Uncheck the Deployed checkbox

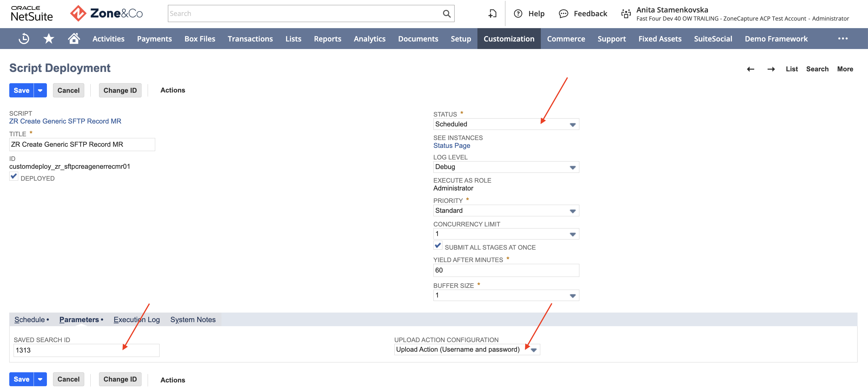[14, 177]
